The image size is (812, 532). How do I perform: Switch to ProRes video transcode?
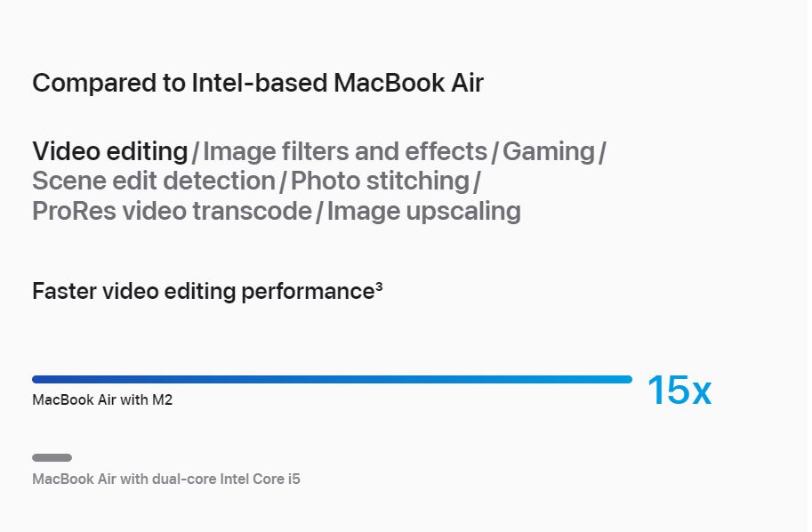click(172, 212)
